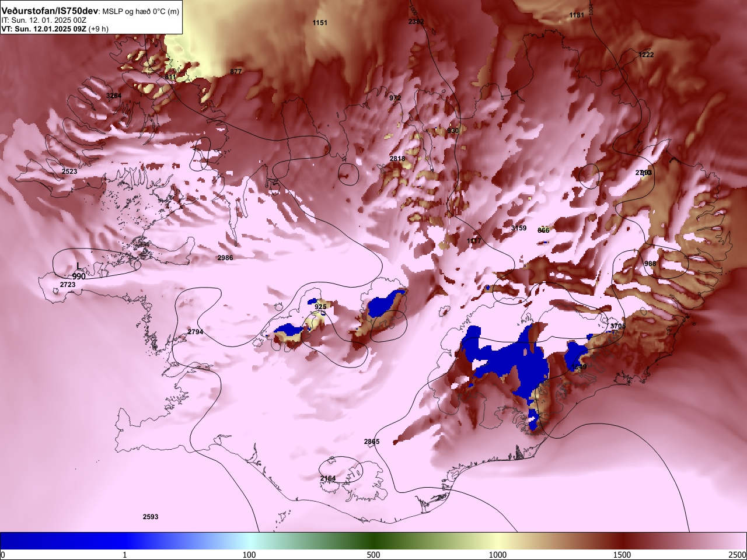
Task: Click the 2818 height value on the map
Action: coord(397,159)
